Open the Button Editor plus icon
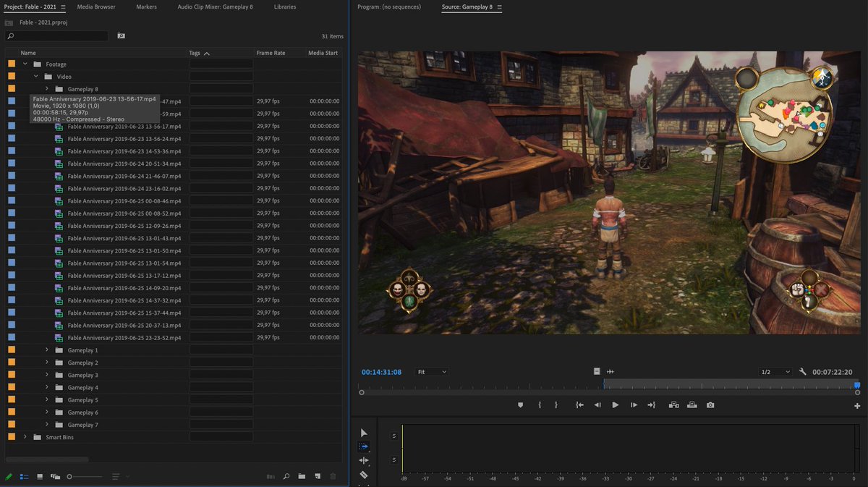Screen dimensions: 868x487 [857, 406]
